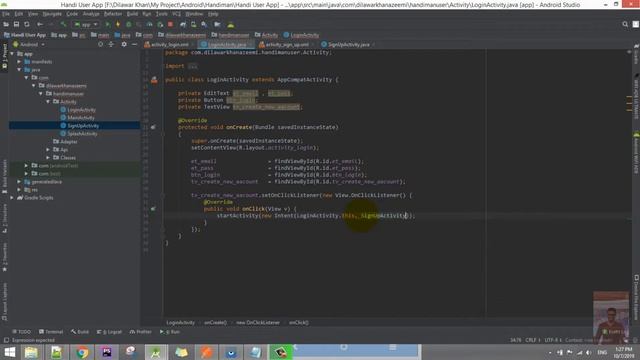Open the Android project view dropdown
The image size is (640, 360).
29,44
